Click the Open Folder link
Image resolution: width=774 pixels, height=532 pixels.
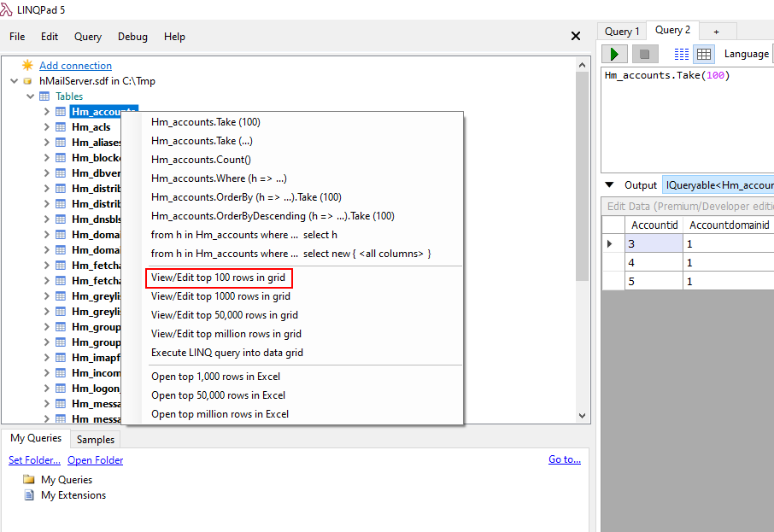pos(96,460)
